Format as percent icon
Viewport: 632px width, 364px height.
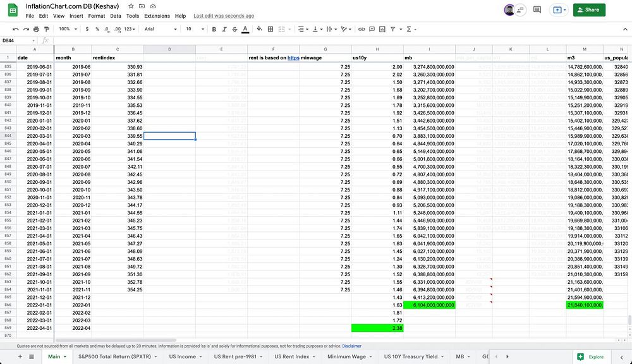pyautogui.click(x=97, y=29)
